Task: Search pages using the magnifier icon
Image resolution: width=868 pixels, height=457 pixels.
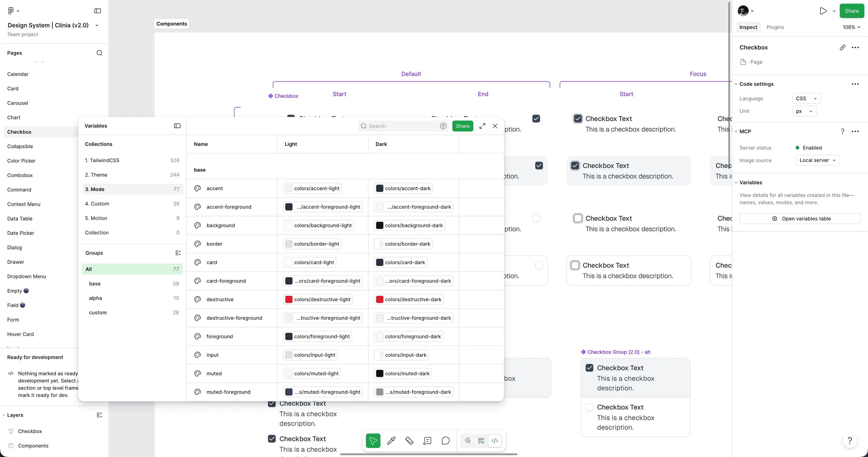Action: click(99, 53)
